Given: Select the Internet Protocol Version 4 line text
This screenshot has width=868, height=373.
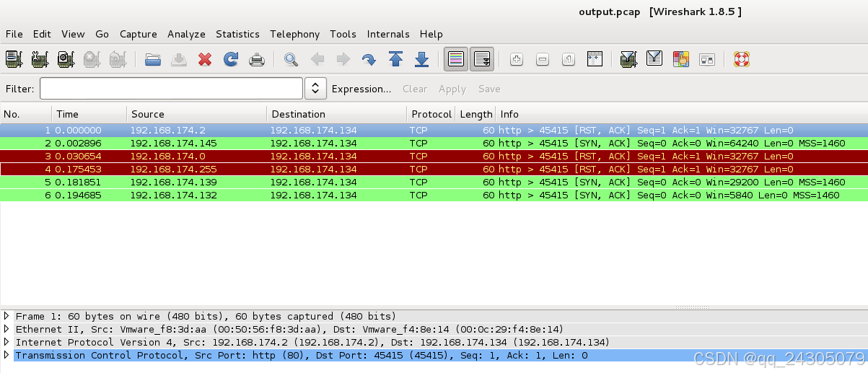Looking at the screenshot, I should coord(312,342).
